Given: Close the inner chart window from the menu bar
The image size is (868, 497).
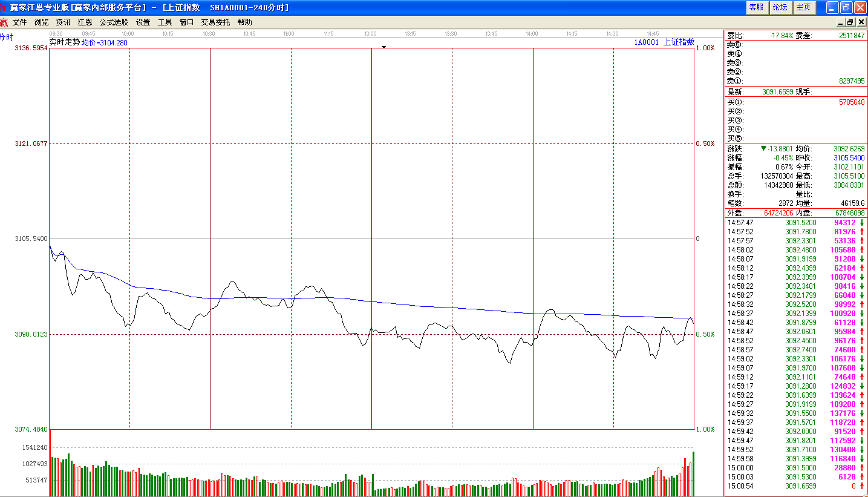Looking at the screenshot, I should [861, 22].
